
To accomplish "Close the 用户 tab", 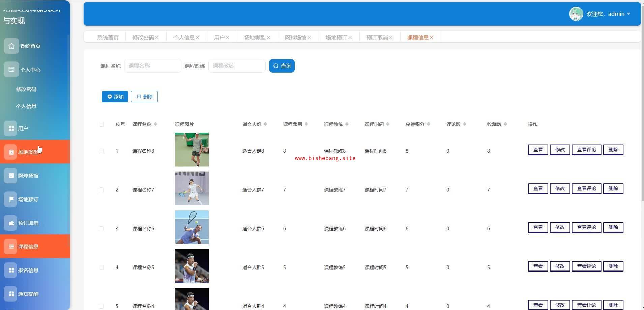I will click(228, 37).
